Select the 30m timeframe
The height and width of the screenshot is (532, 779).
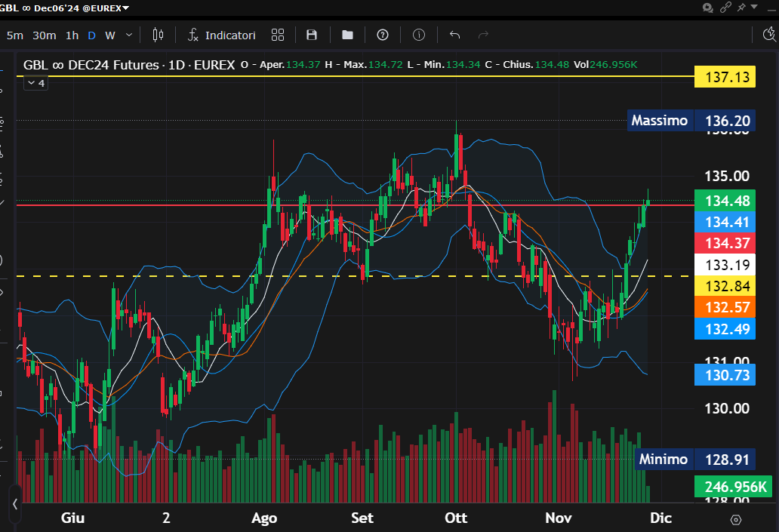[x=45, y=35]
